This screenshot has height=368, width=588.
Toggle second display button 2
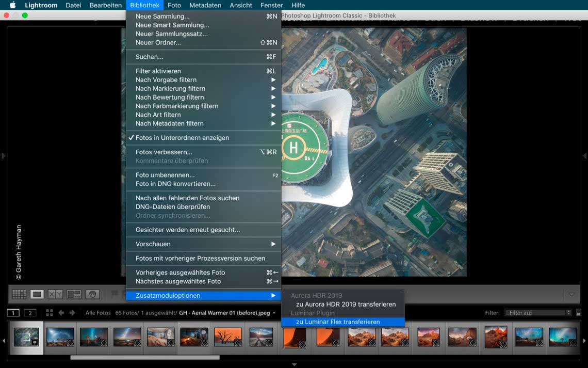[30, 313]
